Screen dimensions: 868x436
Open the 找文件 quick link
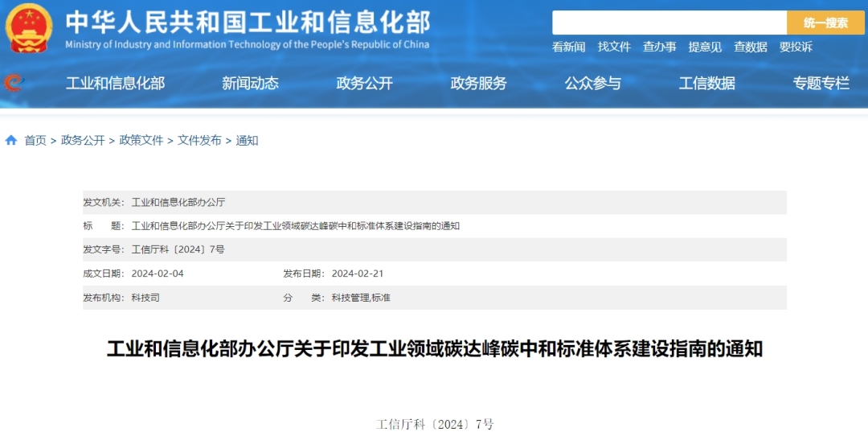pos(614,47)
